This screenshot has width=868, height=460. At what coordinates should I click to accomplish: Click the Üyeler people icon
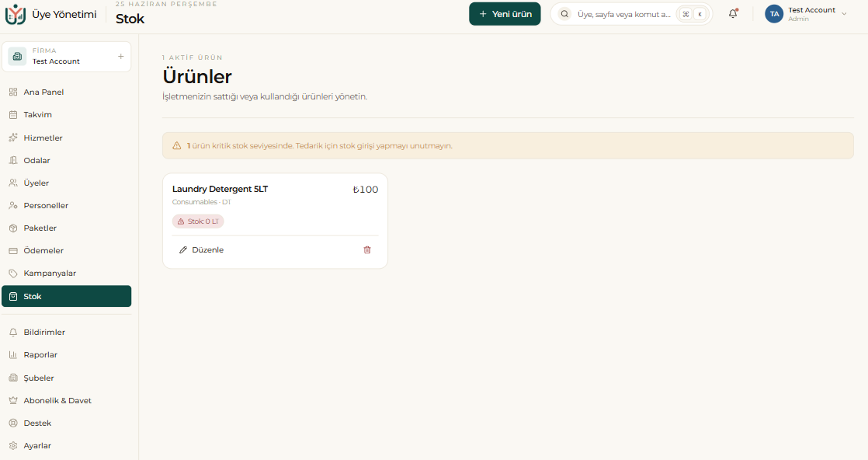(x=13, y=183)
